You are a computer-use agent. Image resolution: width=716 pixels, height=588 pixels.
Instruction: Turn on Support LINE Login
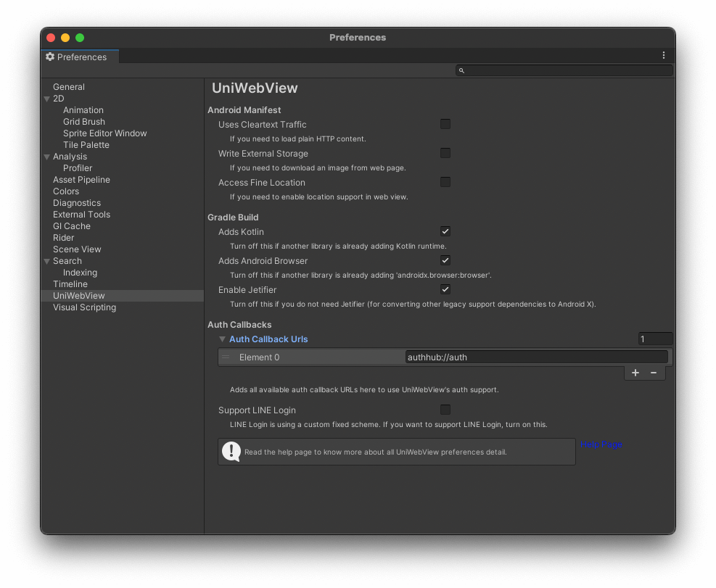(445, 410)
